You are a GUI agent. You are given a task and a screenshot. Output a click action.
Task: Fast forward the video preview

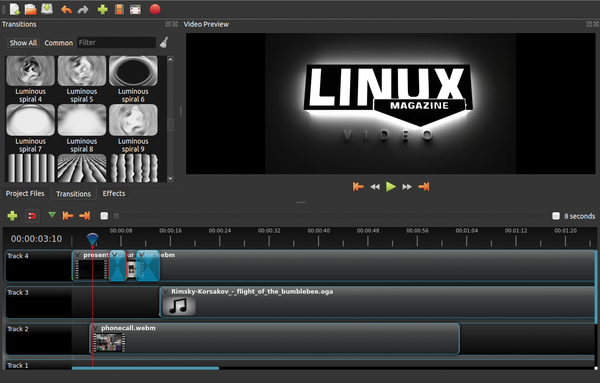[x=407, y=187]
